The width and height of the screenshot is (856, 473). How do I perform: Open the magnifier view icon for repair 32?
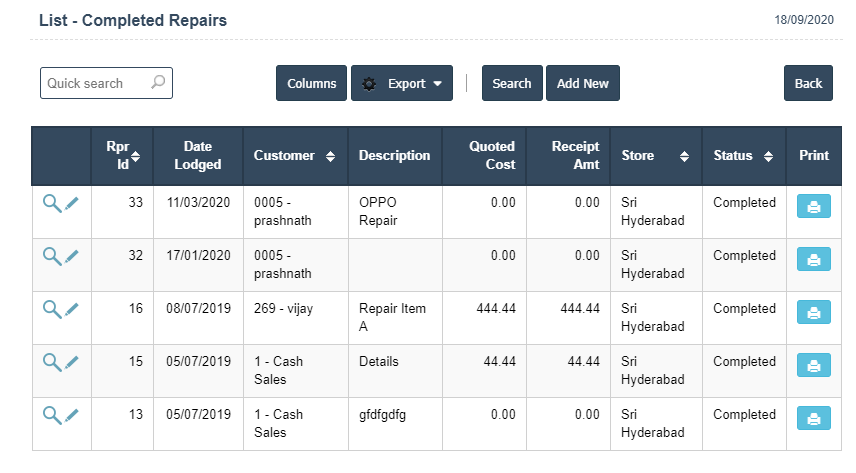pos(51,257)
